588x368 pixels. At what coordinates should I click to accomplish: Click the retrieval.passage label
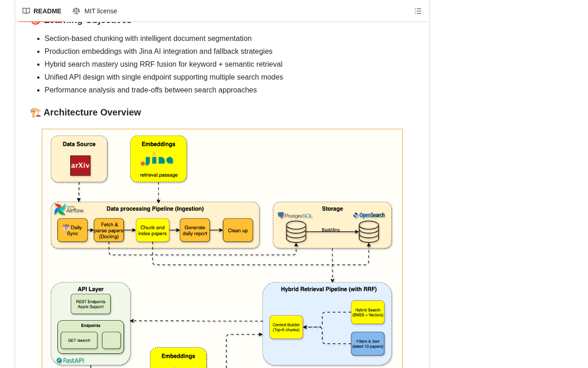click(x=159, y=175)
